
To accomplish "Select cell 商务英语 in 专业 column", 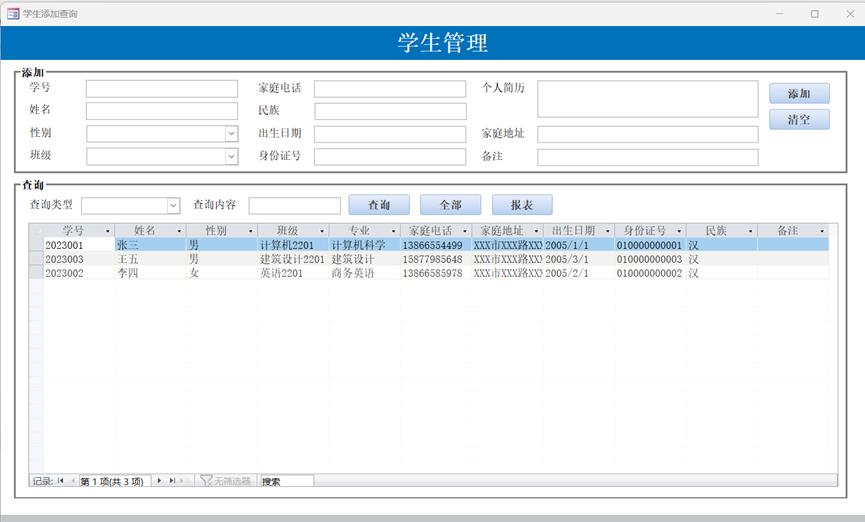I will tap(365, 273).
